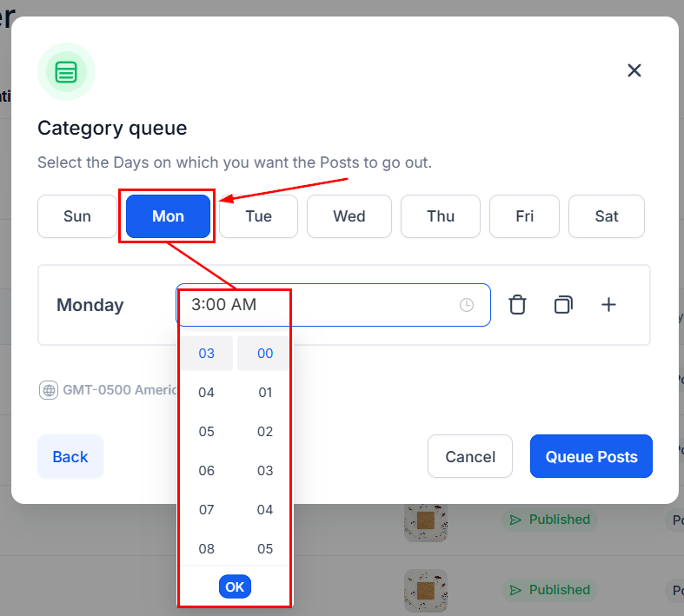Click the green Category queue icon
The height and width of the screenshot is (616, 684).
66,71
